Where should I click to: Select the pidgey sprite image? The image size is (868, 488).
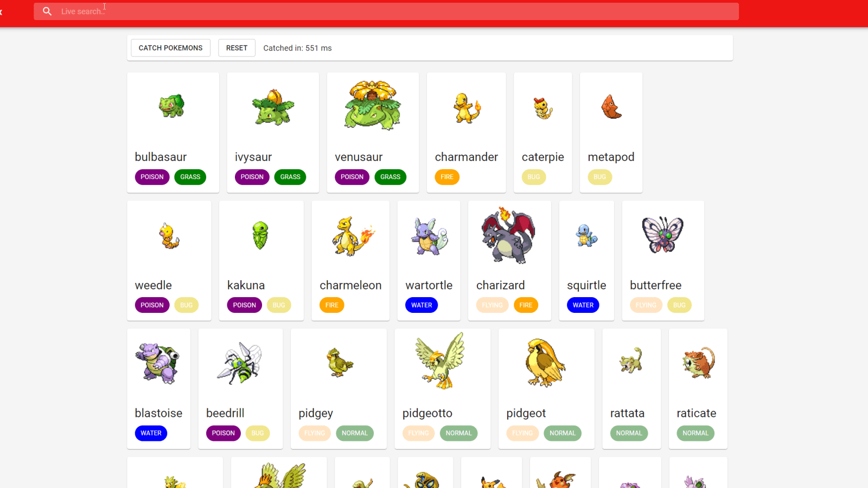(x=340, y=362)
